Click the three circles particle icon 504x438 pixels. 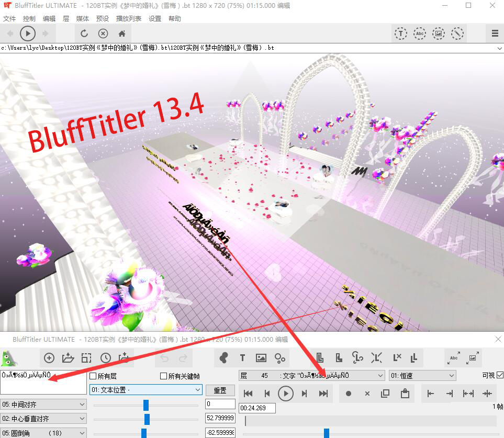point(280,358)
